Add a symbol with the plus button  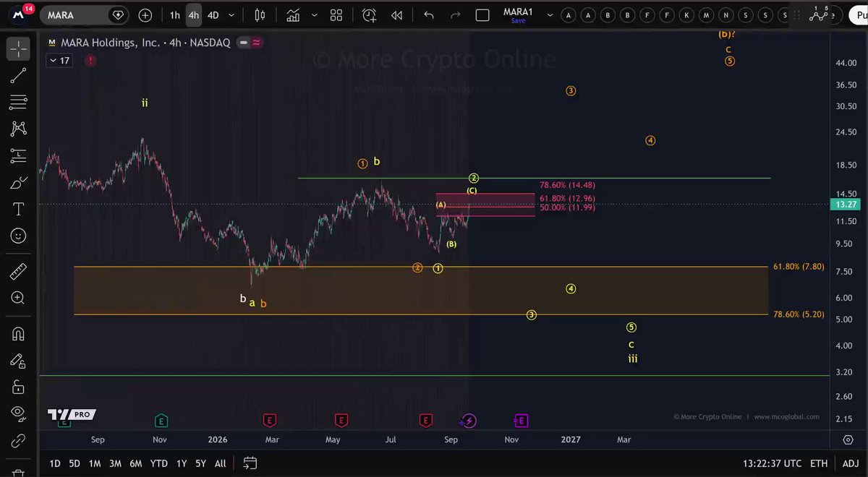pos(145,15)
